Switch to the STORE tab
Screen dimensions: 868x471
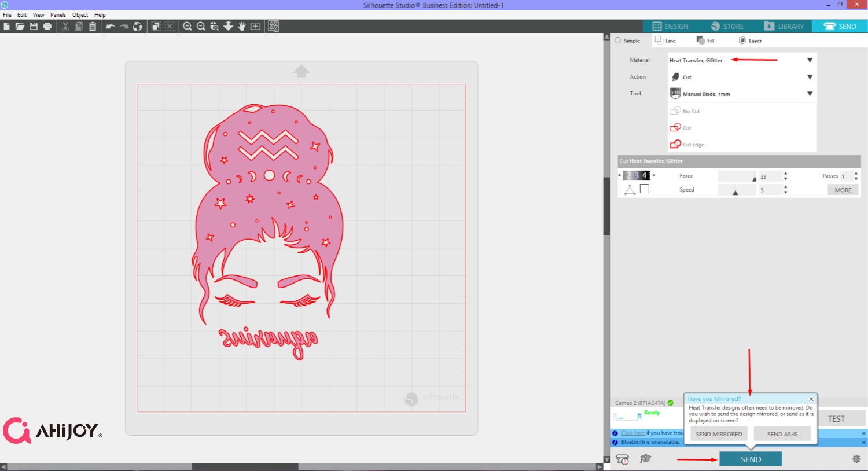727,27
